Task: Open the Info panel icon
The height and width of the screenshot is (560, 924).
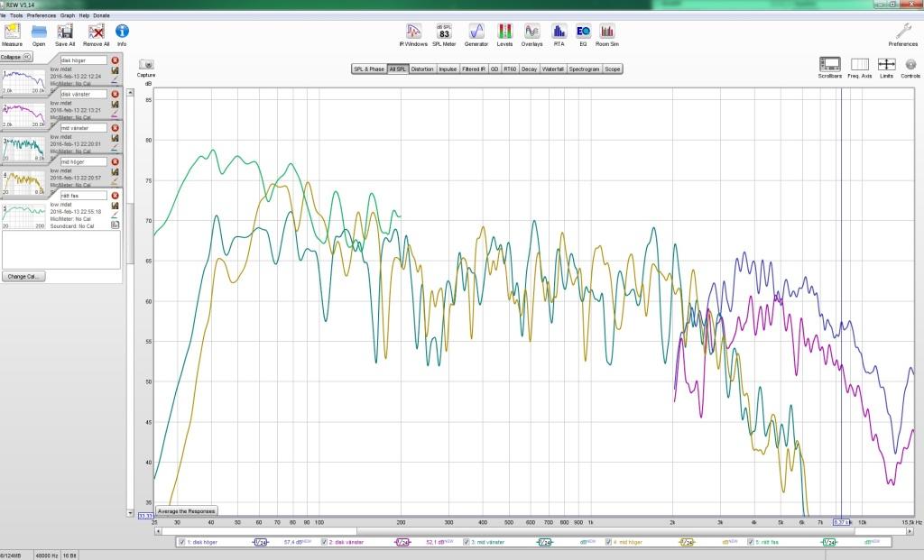Action: tap(122, 32)
